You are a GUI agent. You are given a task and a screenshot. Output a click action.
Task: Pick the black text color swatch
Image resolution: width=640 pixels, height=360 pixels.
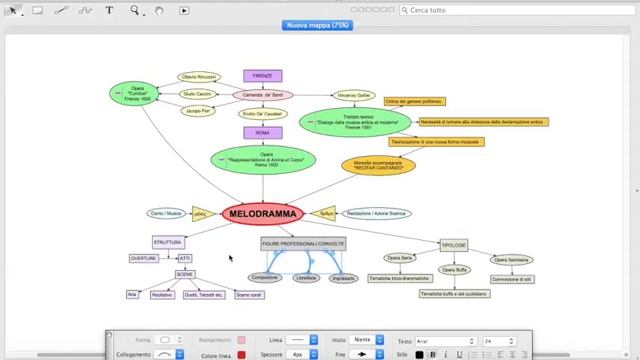[419, 355]
